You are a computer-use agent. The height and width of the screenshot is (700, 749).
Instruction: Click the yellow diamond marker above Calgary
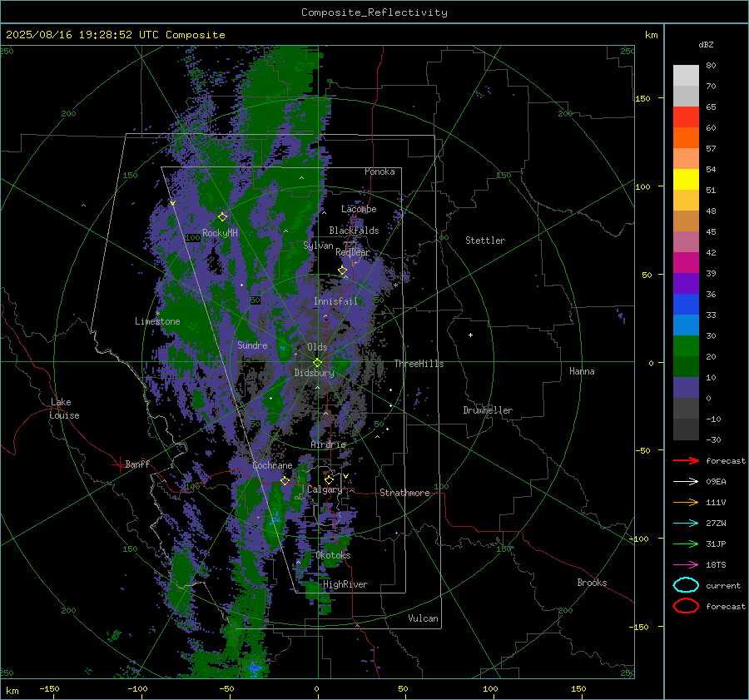click(x=329, y=479)
